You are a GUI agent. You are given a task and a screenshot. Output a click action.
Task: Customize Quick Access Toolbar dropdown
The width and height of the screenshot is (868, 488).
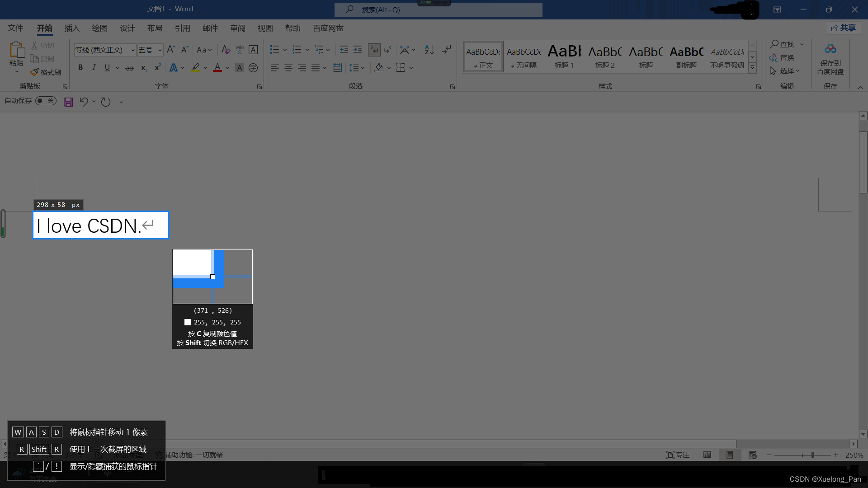[121, 102]
